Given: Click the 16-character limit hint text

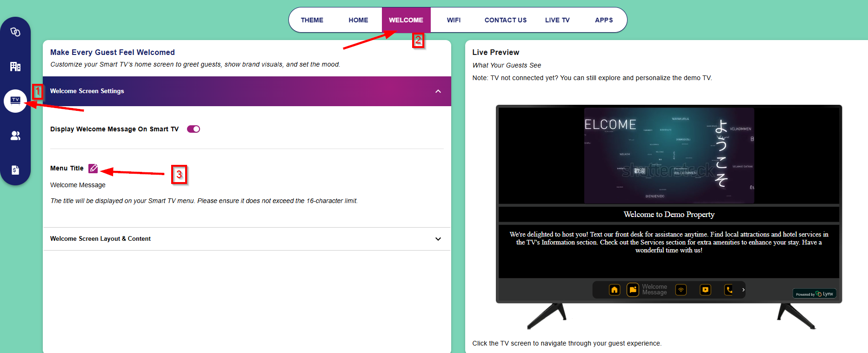Looking at the screenshot, I should (x=204, y=201).
